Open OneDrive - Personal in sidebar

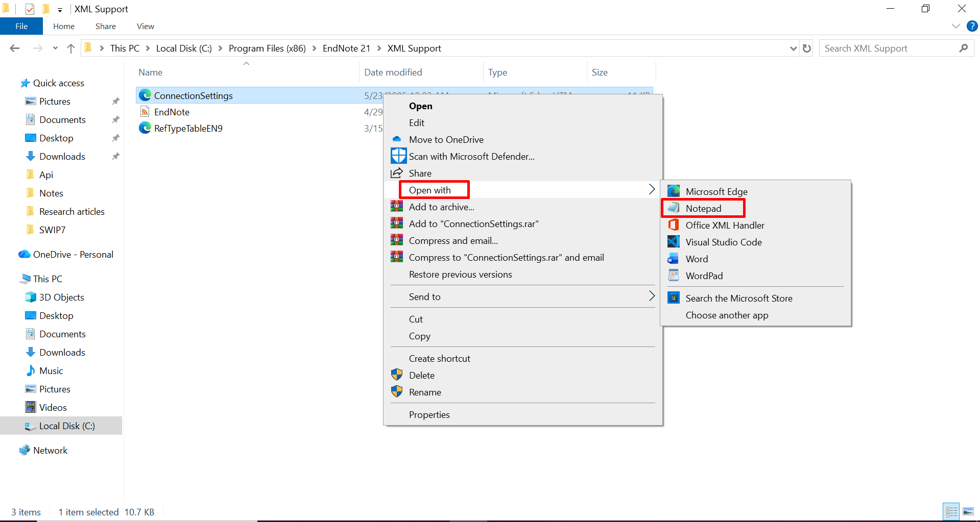click(73, 254)
